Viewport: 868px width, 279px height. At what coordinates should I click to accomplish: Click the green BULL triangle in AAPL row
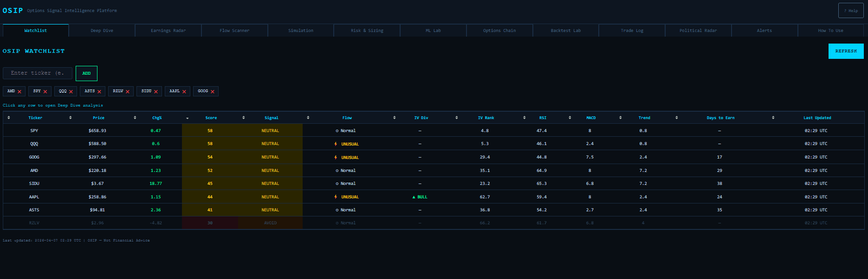click(414, 197)
